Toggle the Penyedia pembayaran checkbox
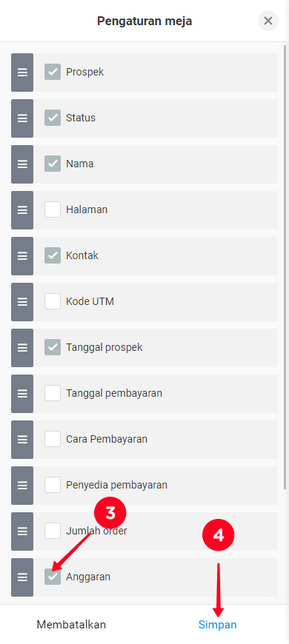 [x=53, y=485]
